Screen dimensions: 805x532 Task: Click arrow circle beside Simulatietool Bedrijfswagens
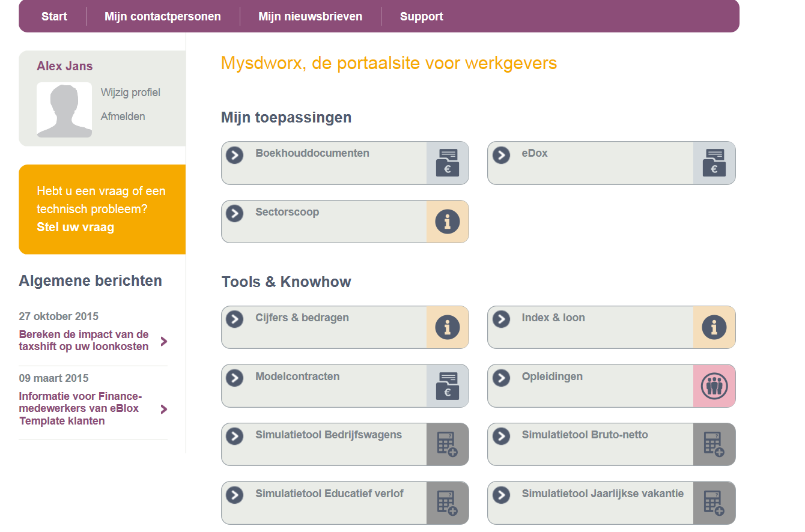(234, 436)
